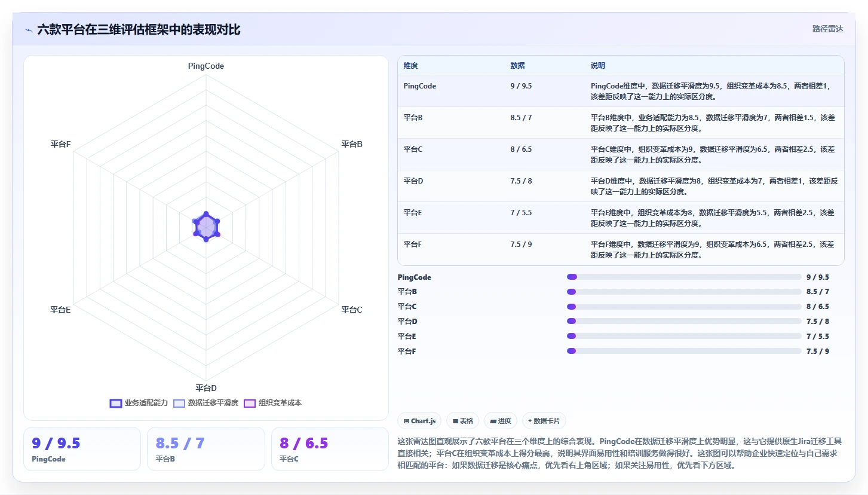Click the 平台C radar axis label

352,310
